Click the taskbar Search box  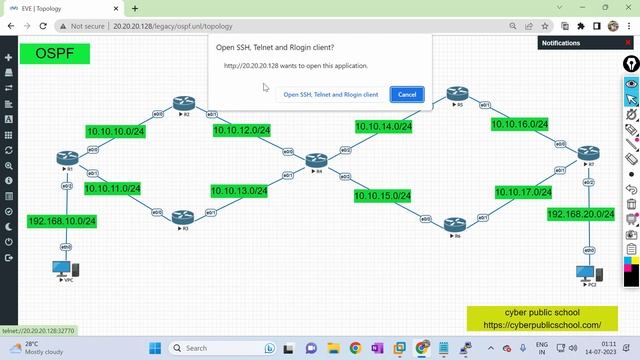click(x=223, y=348)
